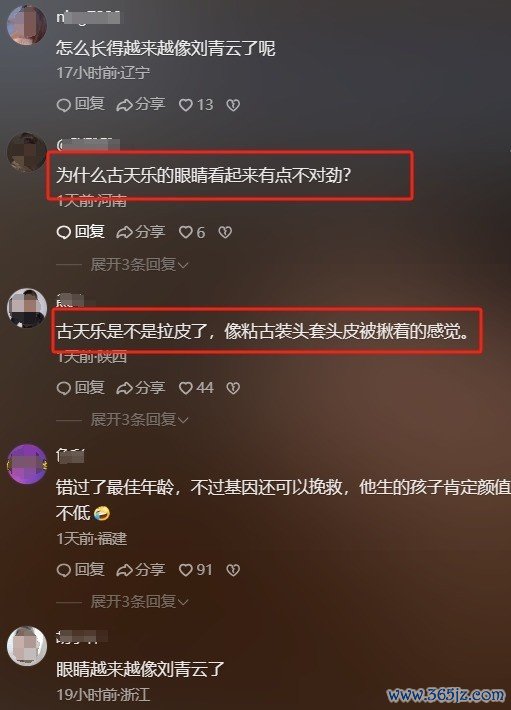Open the last commenter's avatar

point(27,646)
